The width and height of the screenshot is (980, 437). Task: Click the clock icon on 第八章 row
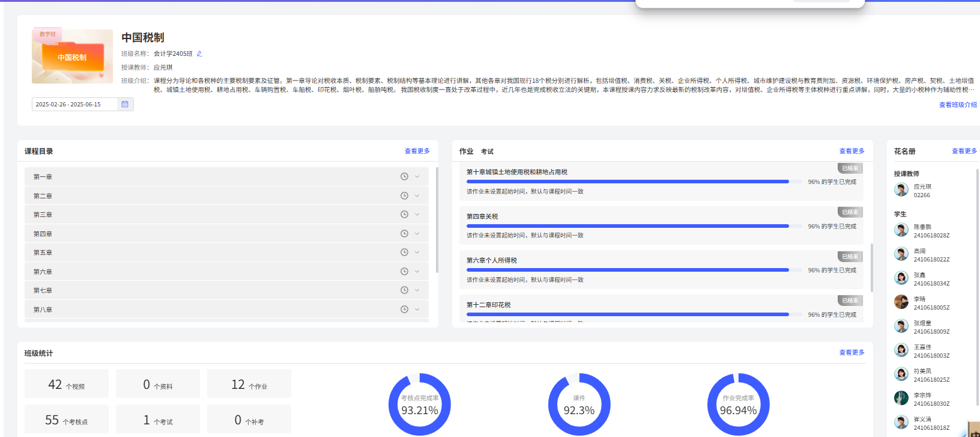click(x=404, y=310)
